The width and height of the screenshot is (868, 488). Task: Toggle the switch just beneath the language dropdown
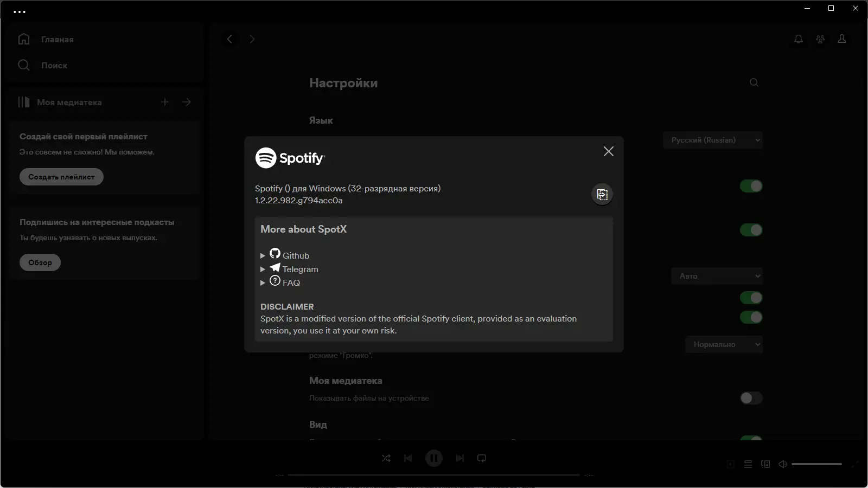point(751,186)
